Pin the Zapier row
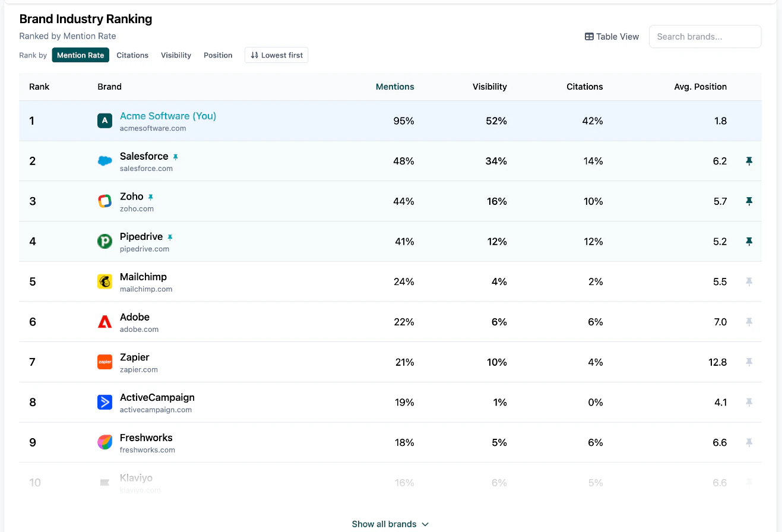The height and width of the screenshot is (532, 782). (x=749, y=362)
